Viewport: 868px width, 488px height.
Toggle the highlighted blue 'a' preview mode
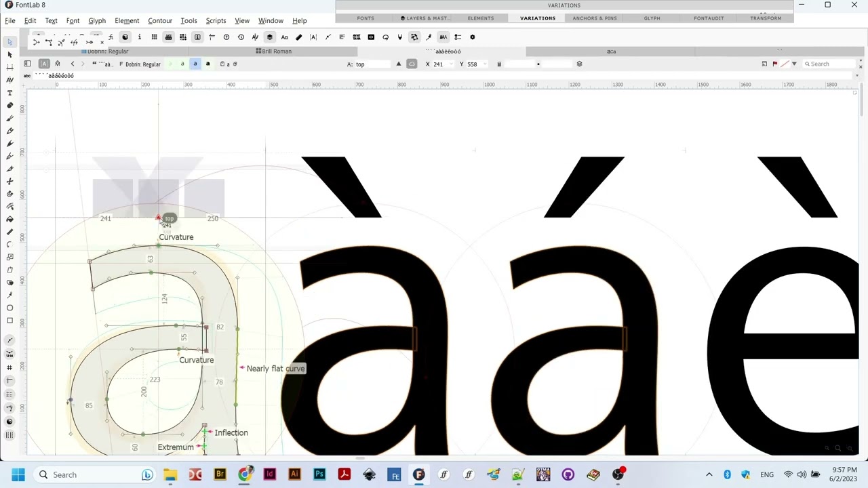click(195, 64)
